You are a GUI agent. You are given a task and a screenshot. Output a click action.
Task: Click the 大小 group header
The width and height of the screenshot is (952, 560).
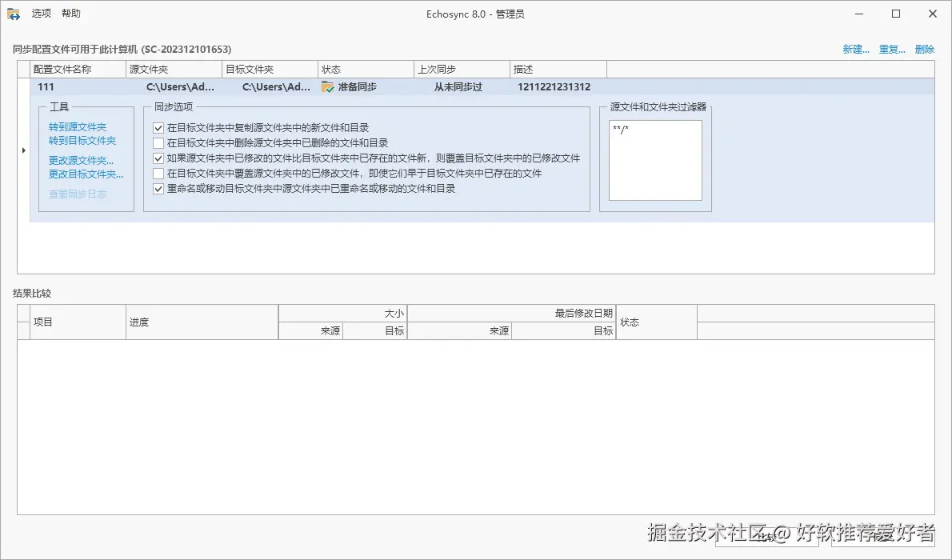pyautogui.click(x=343, y=314)
